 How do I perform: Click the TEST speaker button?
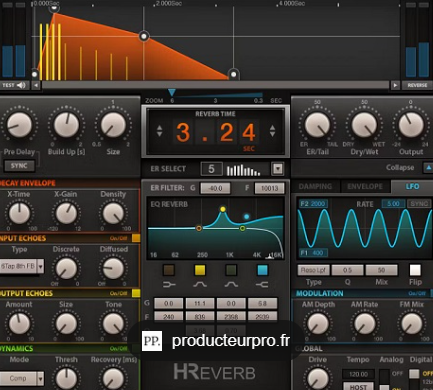tap(14, 85)
